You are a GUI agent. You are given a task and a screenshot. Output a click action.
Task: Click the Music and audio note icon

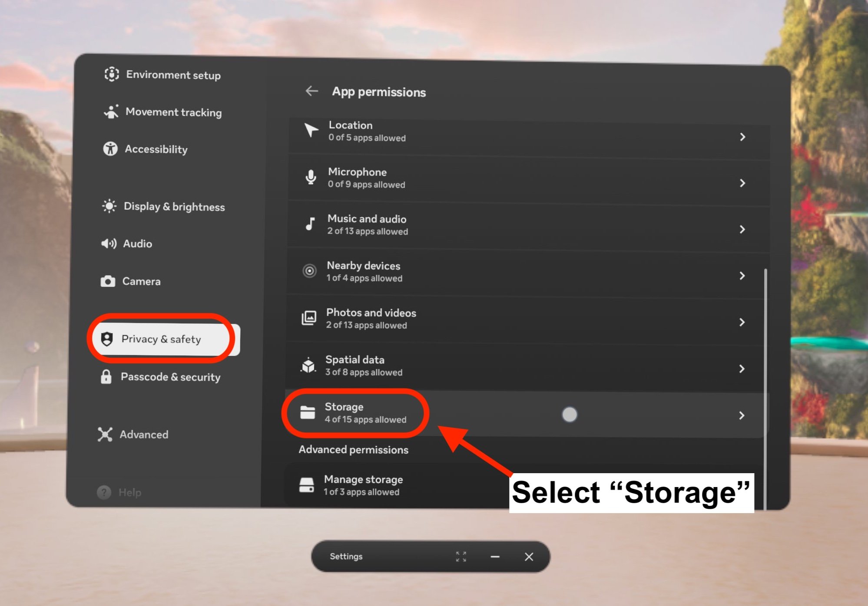coord(310,224)
